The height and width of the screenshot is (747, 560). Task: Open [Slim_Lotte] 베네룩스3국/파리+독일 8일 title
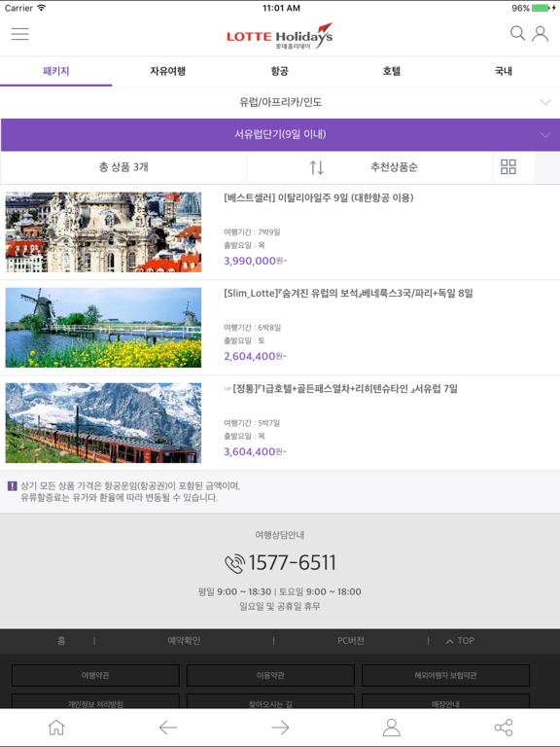(348, 293)
